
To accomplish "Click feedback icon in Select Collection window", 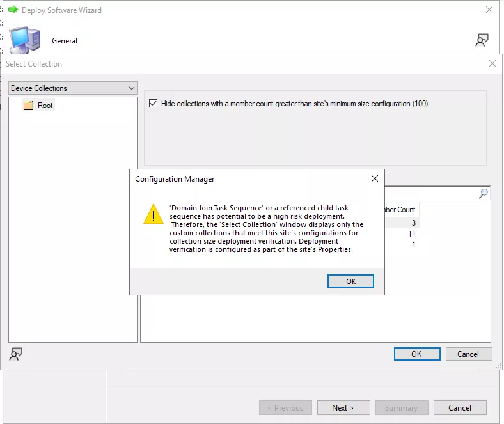I will tap(16, 354).
